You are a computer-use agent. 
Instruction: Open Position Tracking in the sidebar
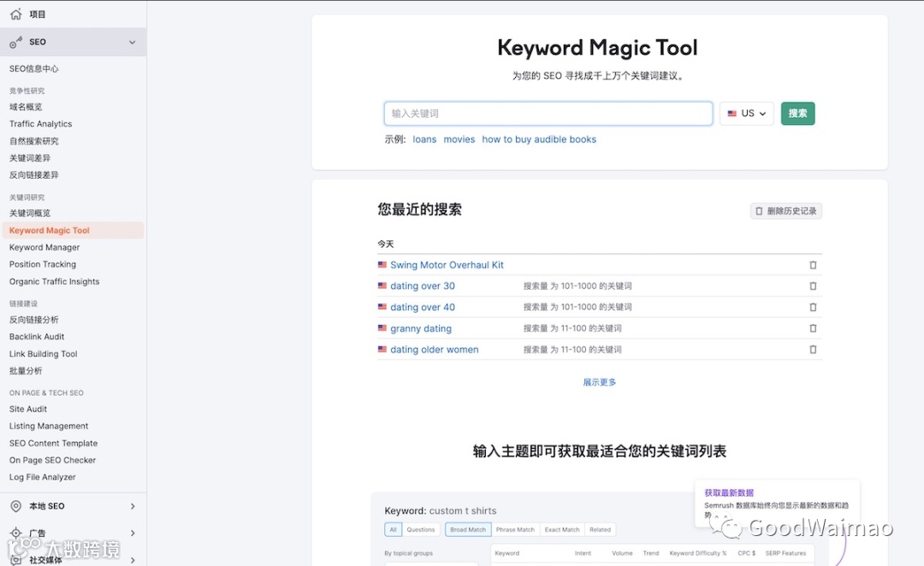point(43,264)
